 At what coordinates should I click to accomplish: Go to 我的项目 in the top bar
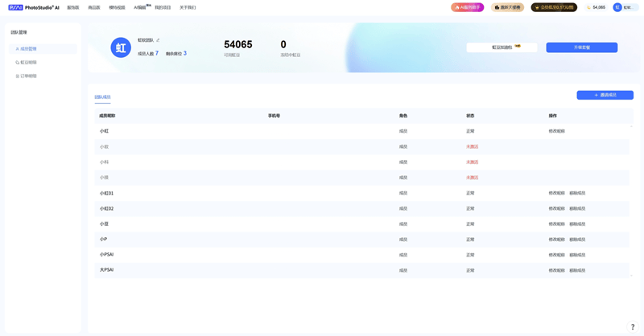163,7
